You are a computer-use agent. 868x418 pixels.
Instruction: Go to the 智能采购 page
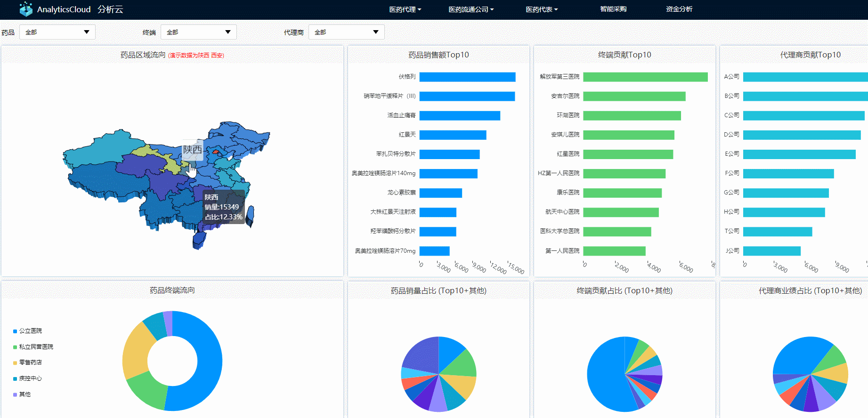point(613,9)
